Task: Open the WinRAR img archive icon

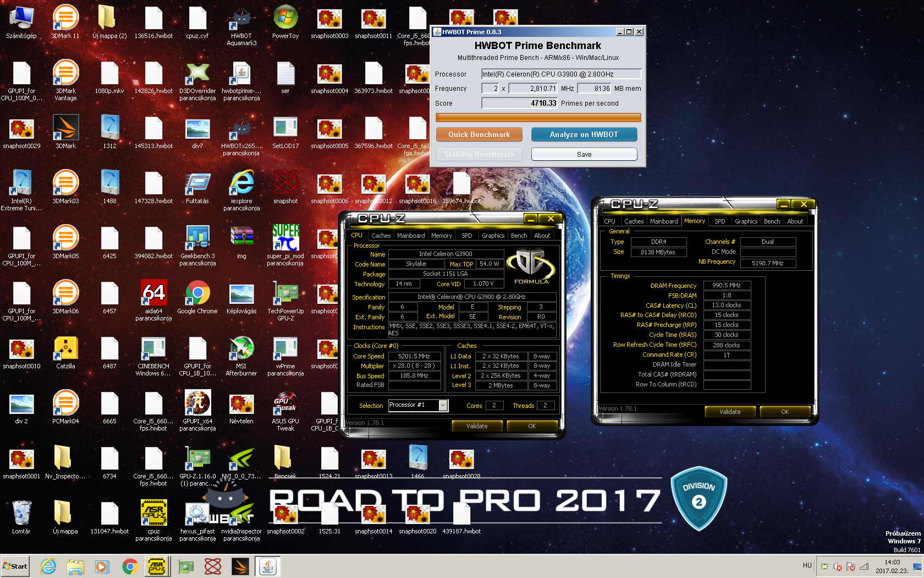Action: [x=241, y=242]
